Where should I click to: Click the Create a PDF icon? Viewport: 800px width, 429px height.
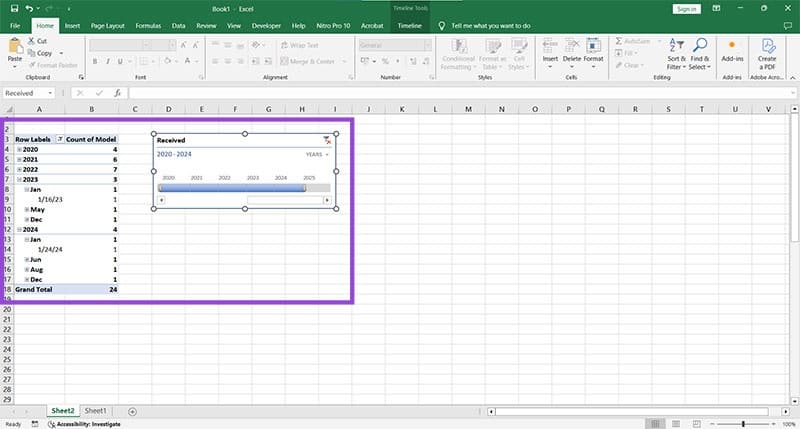click(767, 52)
